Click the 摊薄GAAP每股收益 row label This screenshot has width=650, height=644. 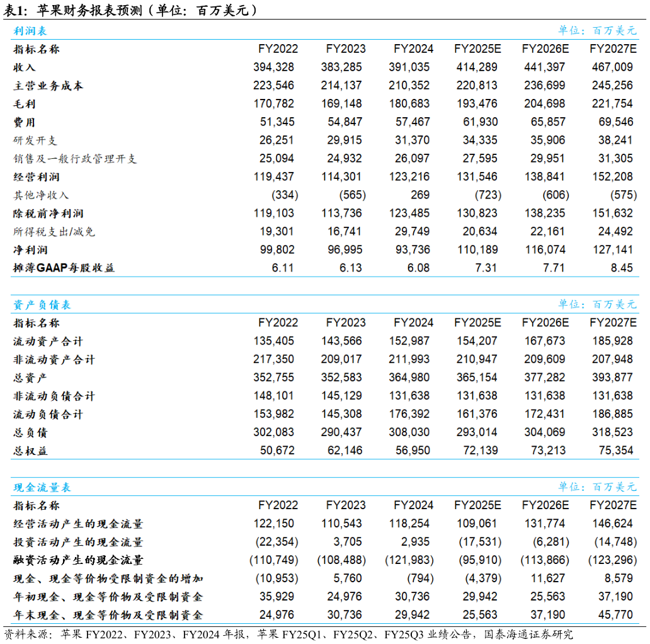point(64,268)
